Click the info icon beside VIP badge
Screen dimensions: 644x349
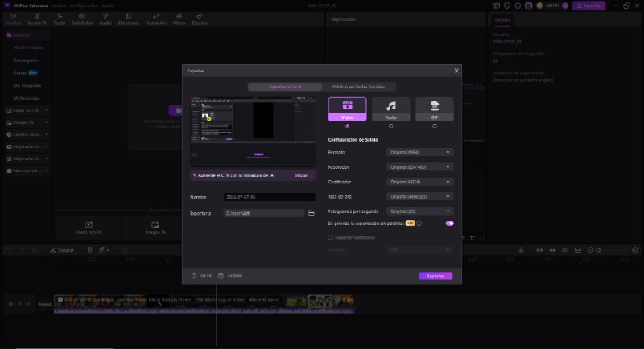419,224
